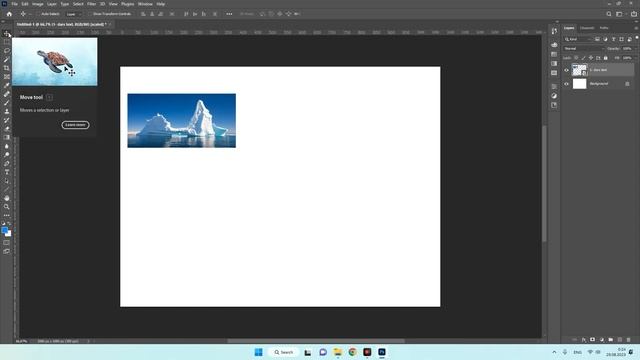Create a new layer from Layers panel footer
This screenshot has height=360, width=640.
point(620,340)
